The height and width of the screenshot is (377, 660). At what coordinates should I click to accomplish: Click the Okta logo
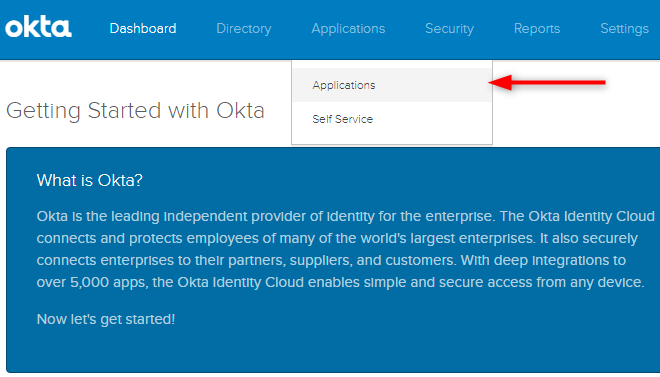[x=38, y=28]
